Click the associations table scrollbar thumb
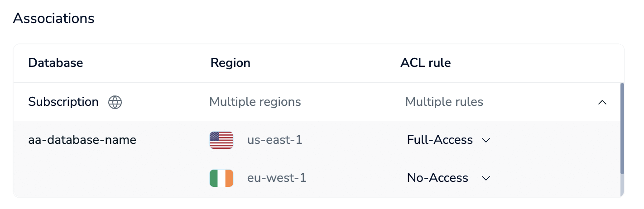Screen dimensions: 644x209 point(622,128)
